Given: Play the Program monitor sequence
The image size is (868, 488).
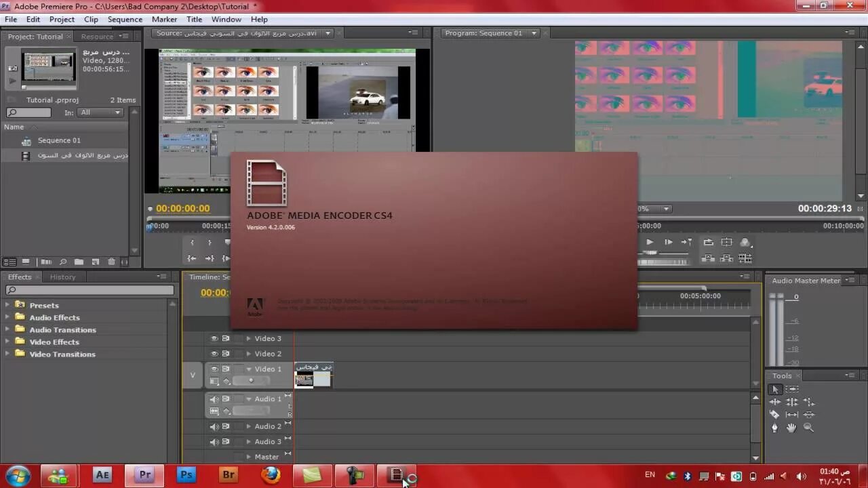Looking at the screenshot, I should pyautogui.click(x=650, y=242).
